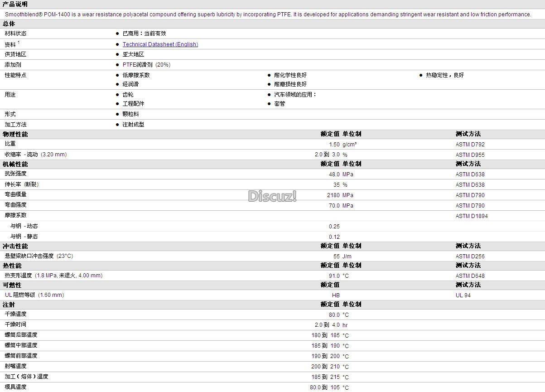Click the 伸长率 (断裂) label

pos(22,184)
